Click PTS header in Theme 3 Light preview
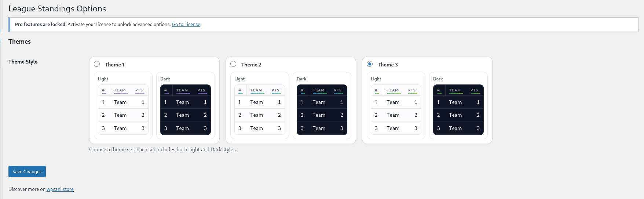The image size is (644, 199). tap(412, 90)
